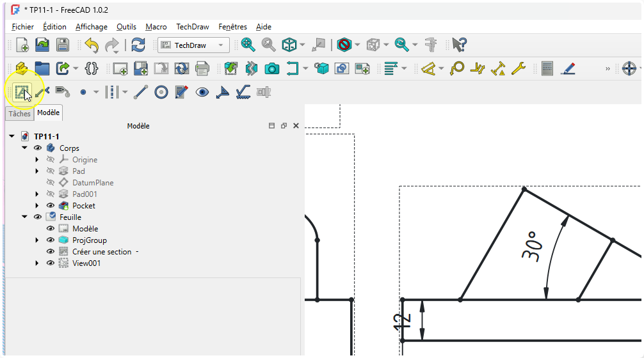Select the eye toggle decorations tool
The height and width of the screenshot is (358, 644).
point(202,92)
